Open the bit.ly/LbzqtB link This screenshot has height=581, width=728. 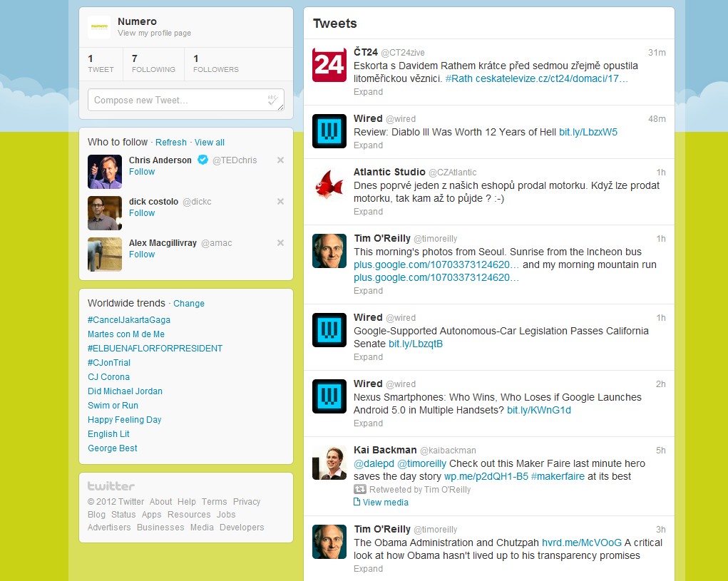click(x=416, y=344)
